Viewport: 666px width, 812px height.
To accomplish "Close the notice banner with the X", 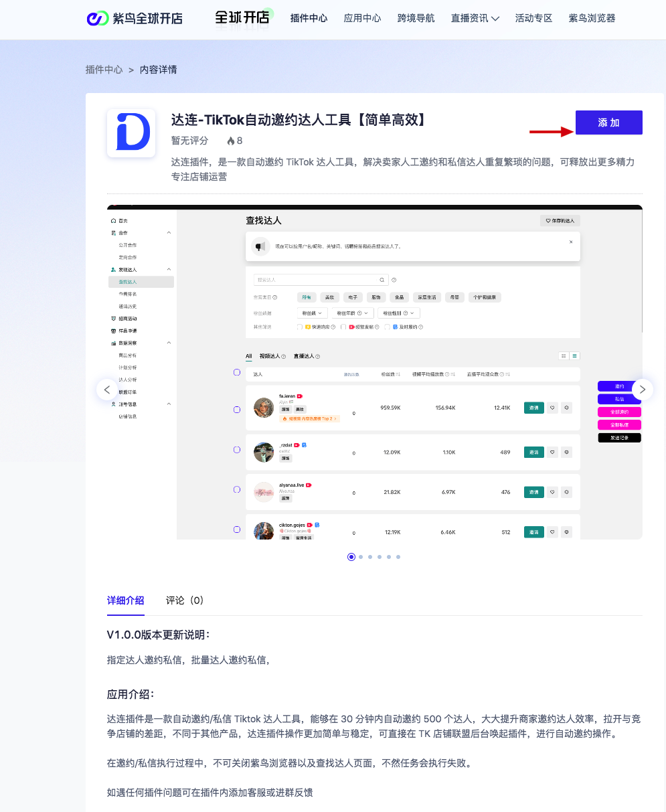I will (x=571, y=242).
